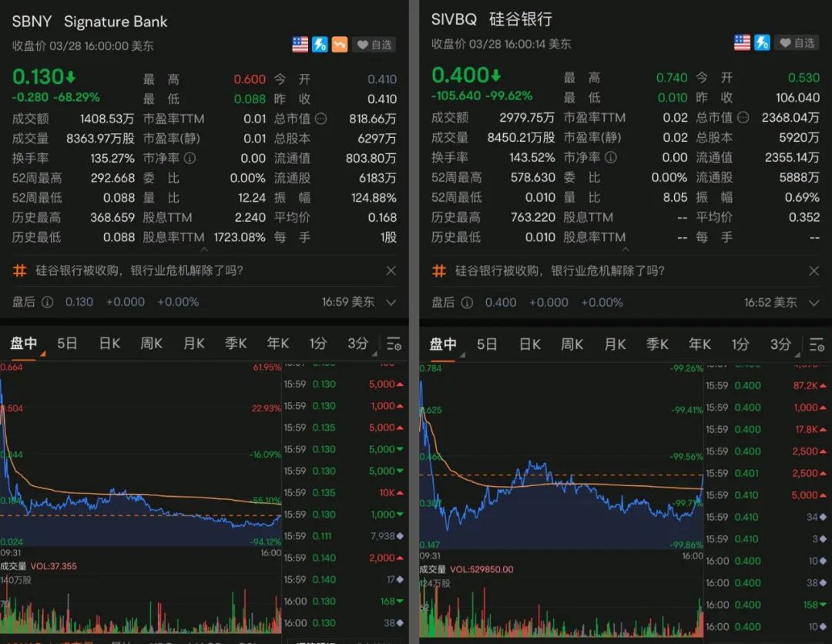Open the 周K tab in SBNY panel
The image size is (832, 644).
[x=151, y=344]
